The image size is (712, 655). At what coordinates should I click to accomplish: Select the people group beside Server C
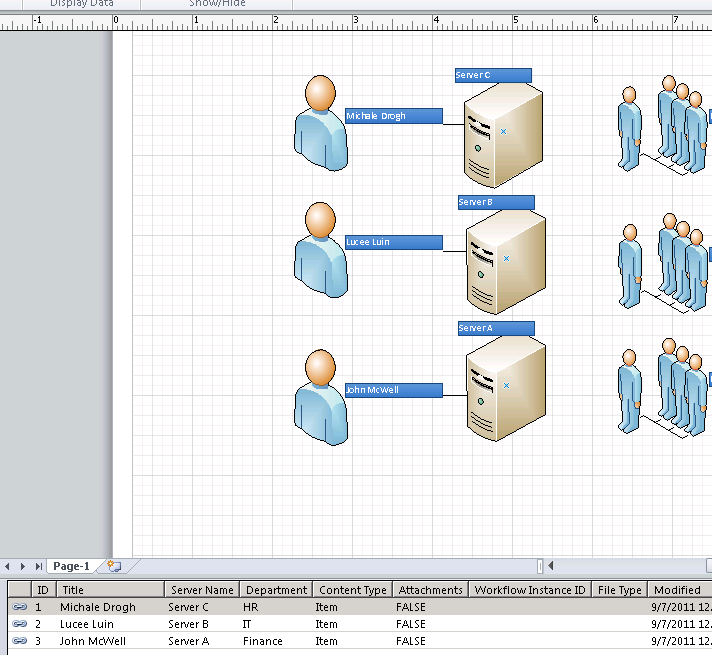(x=662, y=125)
